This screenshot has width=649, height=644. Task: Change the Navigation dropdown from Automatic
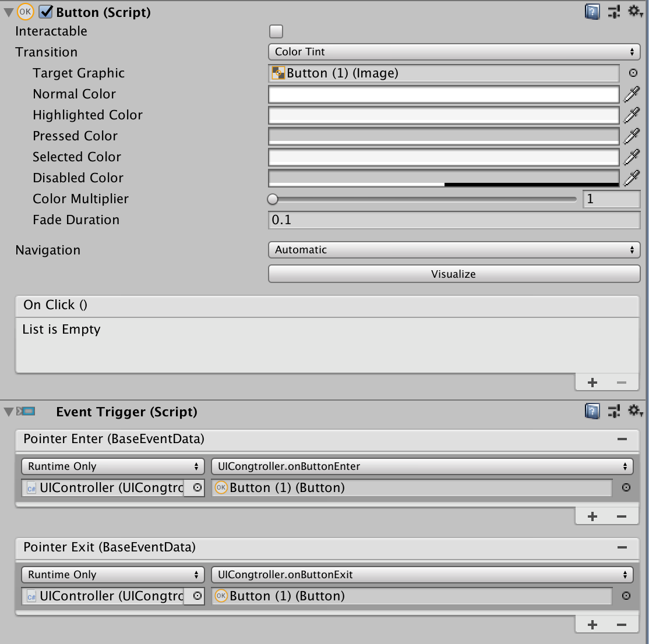coord(454,249)
